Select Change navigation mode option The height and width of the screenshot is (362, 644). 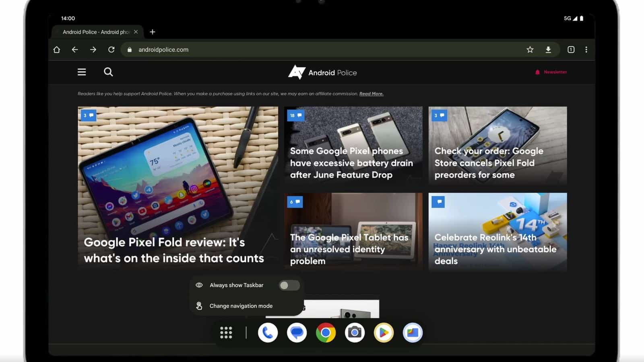[x=246, y=306]
